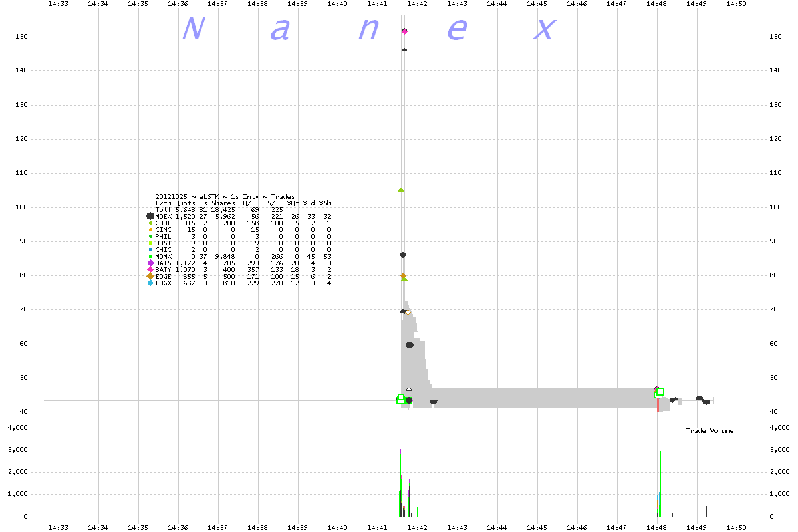Select the green square marker at 14:48
Image resolution: width=798 pixels, height=532 pixels.
pyautogui.click(x=660, y=392)
